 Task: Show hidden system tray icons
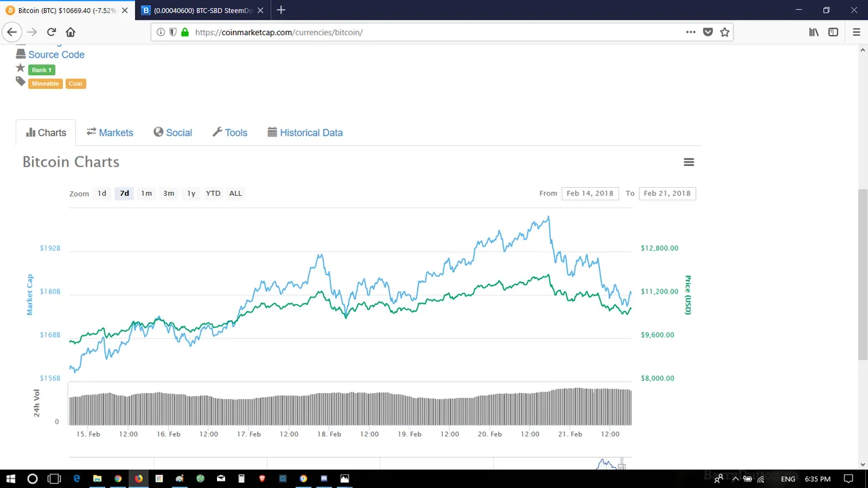click(735, 479)
